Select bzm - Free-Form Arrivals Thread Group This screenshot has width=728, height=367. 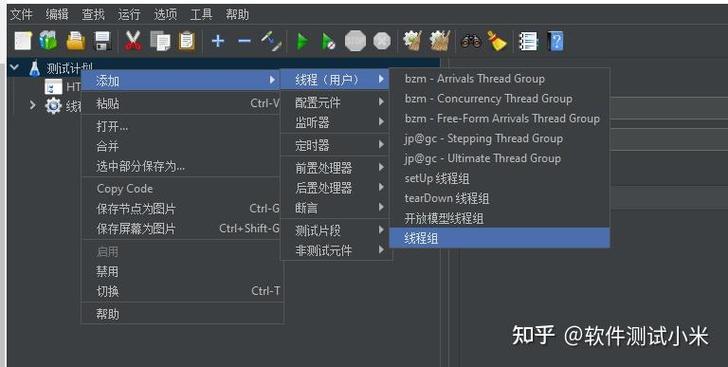(500, 118)
